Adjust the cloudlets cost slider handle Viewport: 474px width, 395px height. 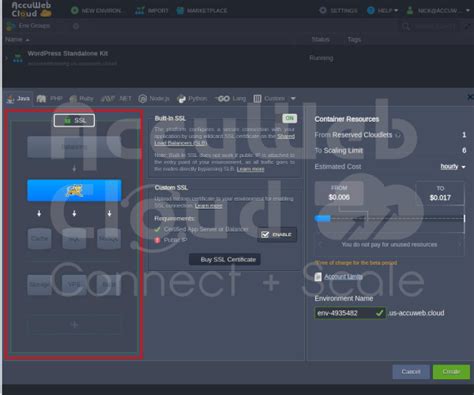(322, 218)
